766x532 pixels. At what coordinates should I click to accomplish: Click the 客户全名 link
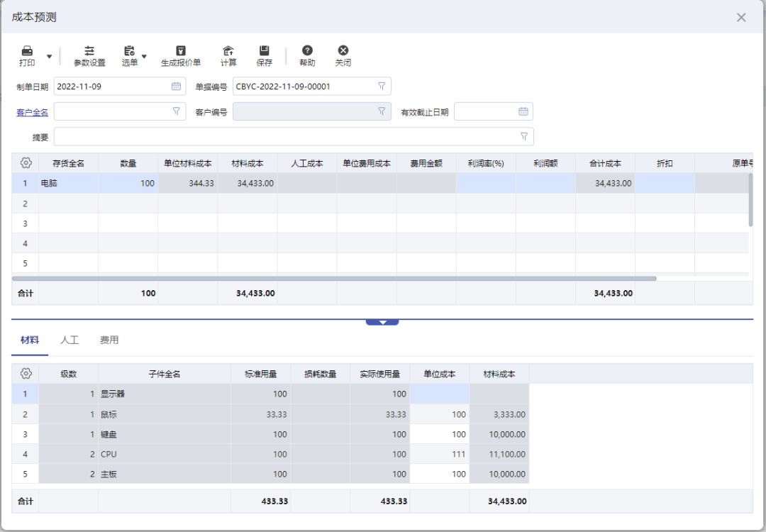[x=32, y=112]
